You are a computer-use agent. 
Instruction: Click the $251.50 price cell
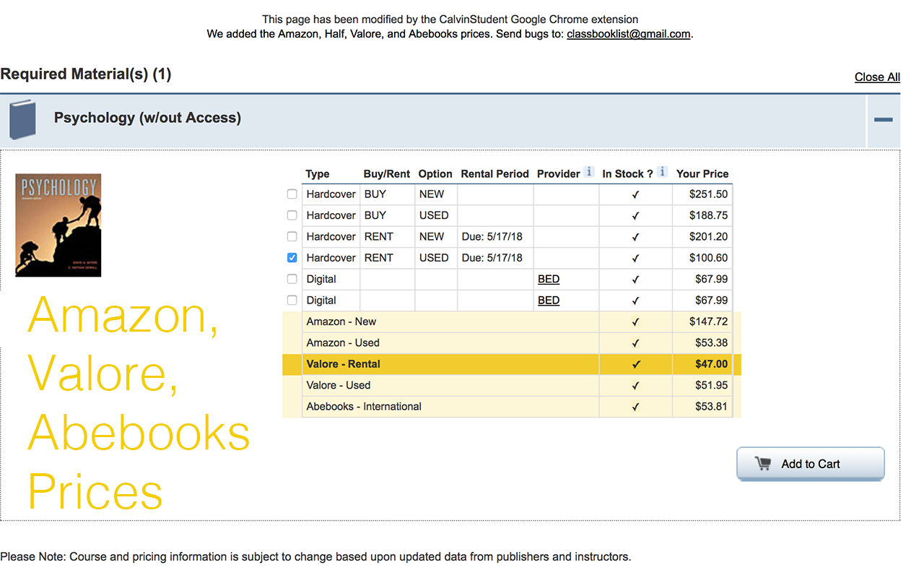pyautogui.click(x=702, y=194)
